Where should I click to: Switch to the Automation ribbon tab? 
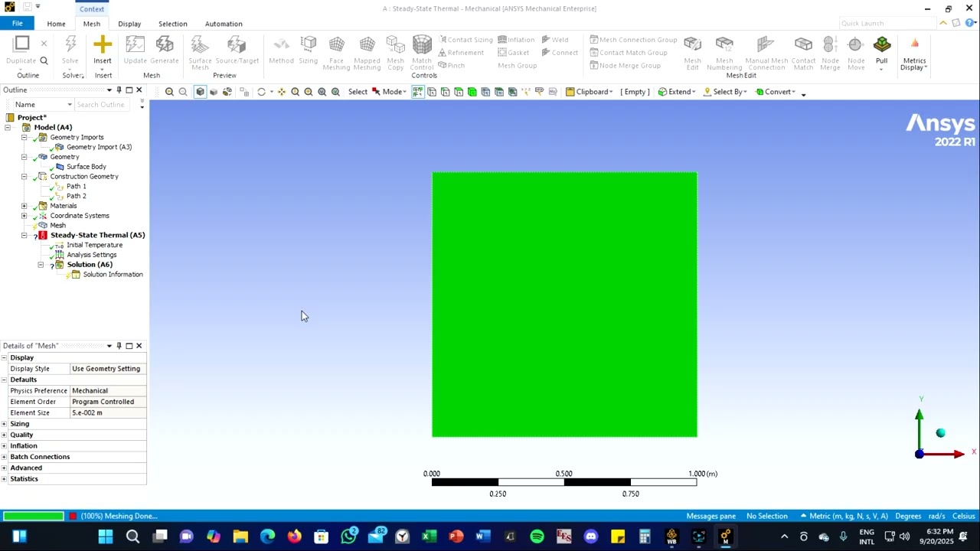pyautogui.click(x=224, y=24)
